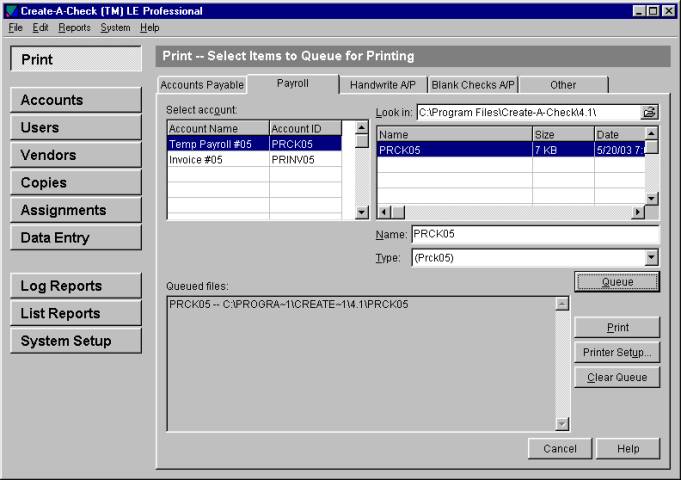Click file list scroll down arrow
This screenshot has height=480, width=681.
(651, 199)
